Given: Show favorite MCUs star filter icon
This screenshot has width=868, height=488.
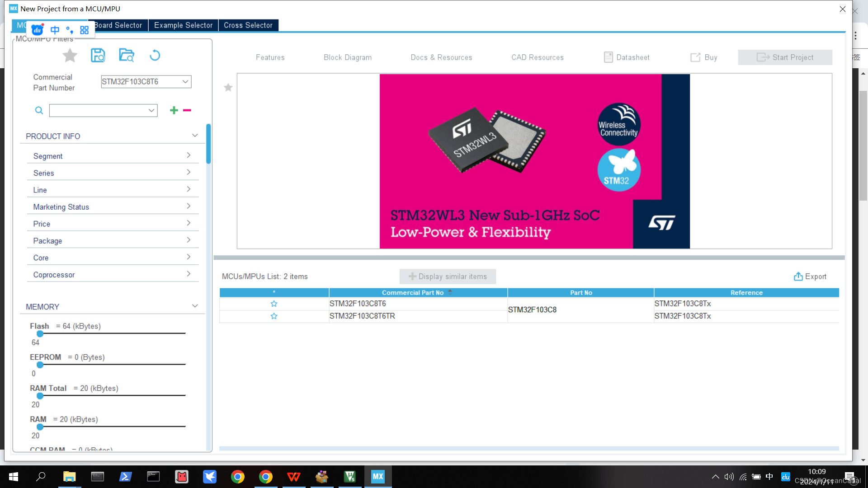Looking at the screenshot, I should (x=70, y=56).
